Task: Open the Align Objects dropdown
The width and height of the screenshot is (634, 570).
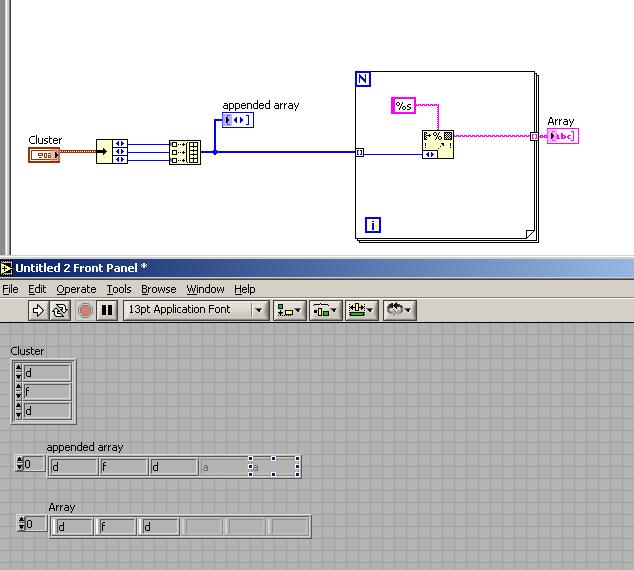Action: (291, 310)
